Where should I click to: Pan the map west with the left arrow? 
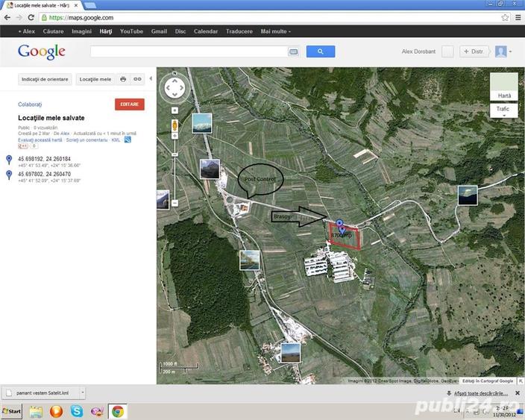[168, 88]
